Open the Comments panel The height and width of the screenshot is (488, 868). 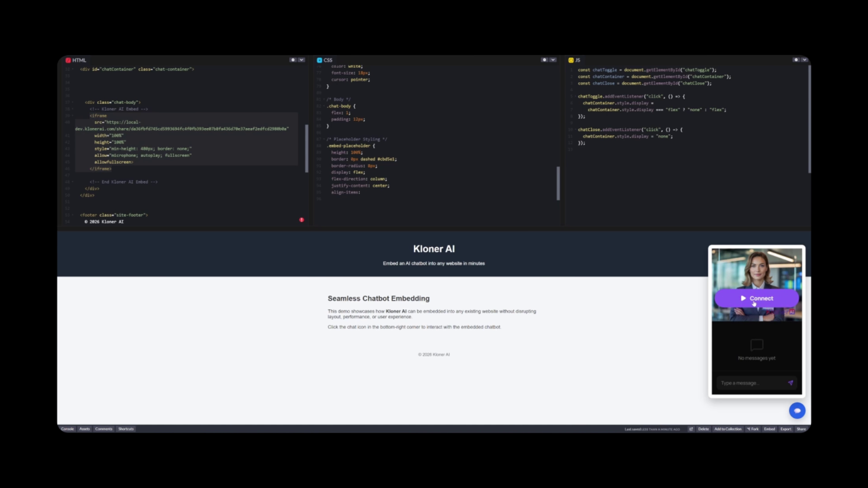pyautogui.click(x=104, y=429)
